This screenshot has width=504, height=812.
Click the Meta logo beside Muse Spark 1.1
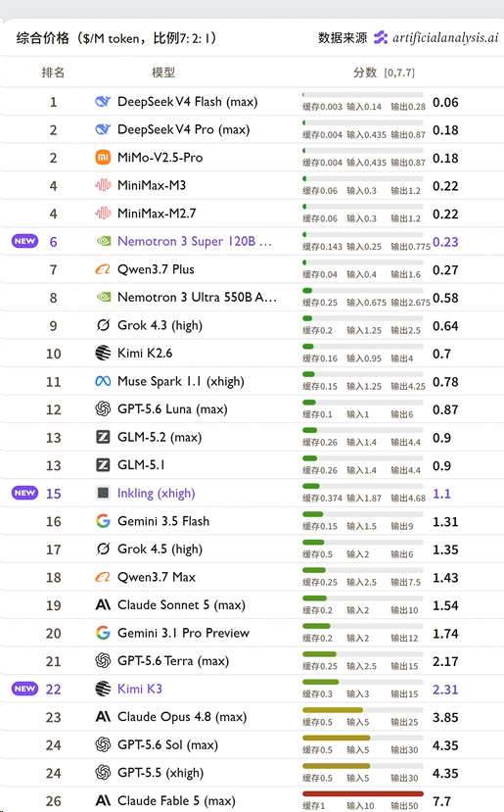(x=103, y=381)
